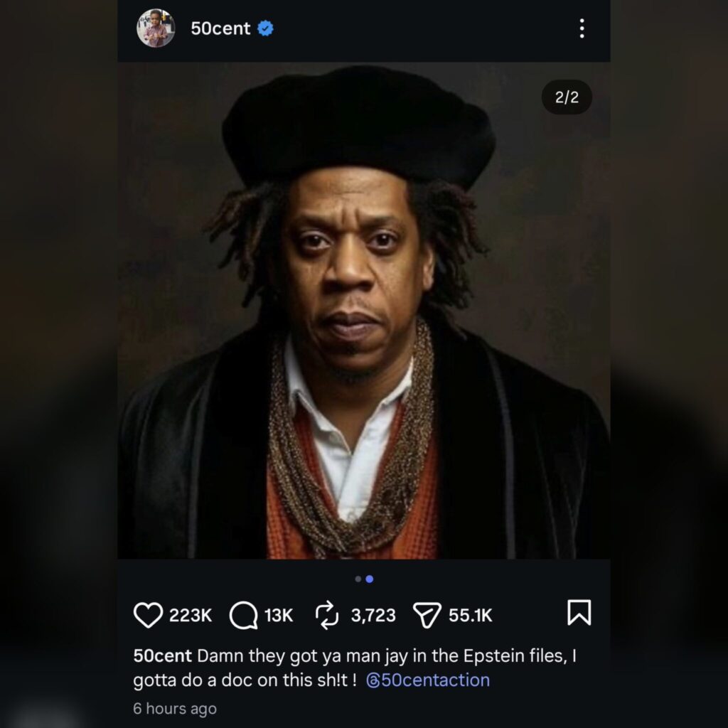This screenshot has height=728, width=728.
Task: Tap the 2/2 slide counter badge
Action: tap(567, 97)
